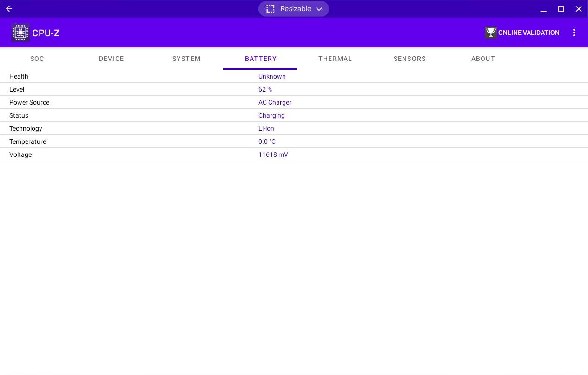Open the About tab
This screenshot has height=375, width=588.
tap(483, 59)
